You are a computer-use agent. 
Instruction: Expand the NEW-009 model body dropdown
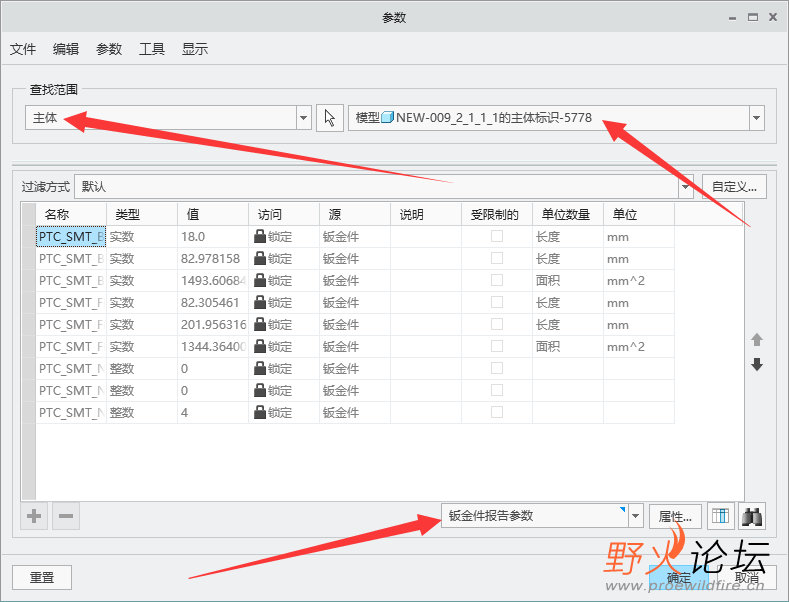click(756, 118)
